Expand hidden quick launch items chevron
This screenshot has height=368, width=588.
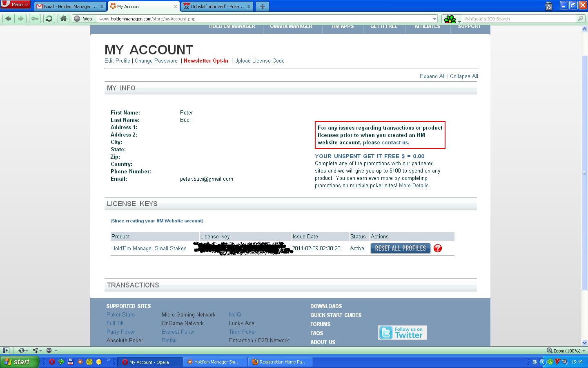click(x=109, y=361)
